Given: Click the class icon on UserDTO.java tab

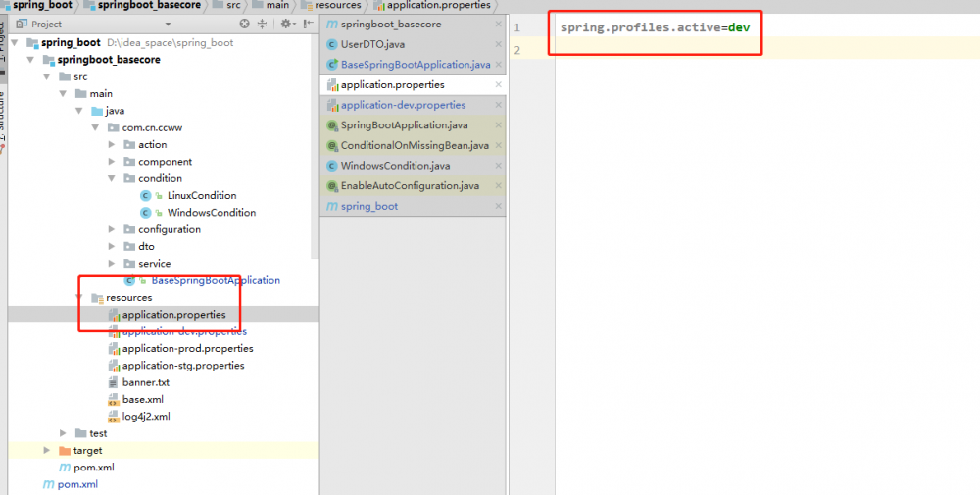Looking at the screenshot, I should (332, 44).
